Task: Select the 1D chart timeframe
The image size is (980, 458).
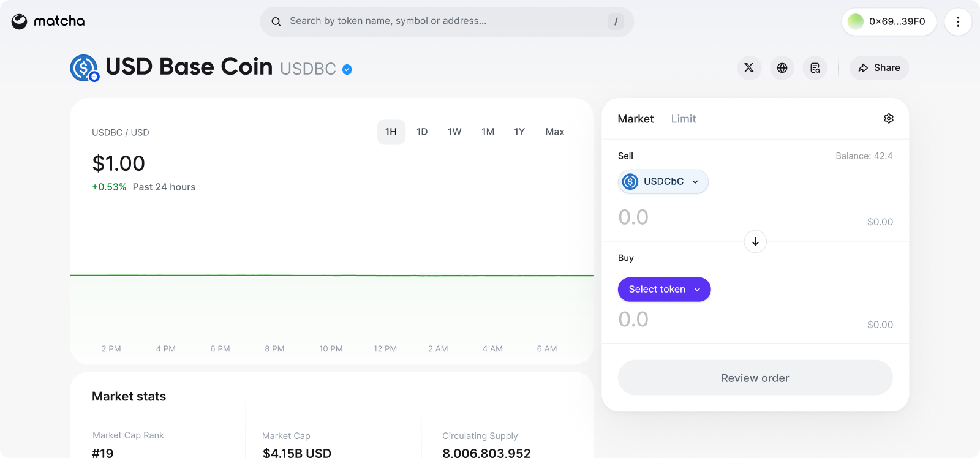Action: pos(422,132)
